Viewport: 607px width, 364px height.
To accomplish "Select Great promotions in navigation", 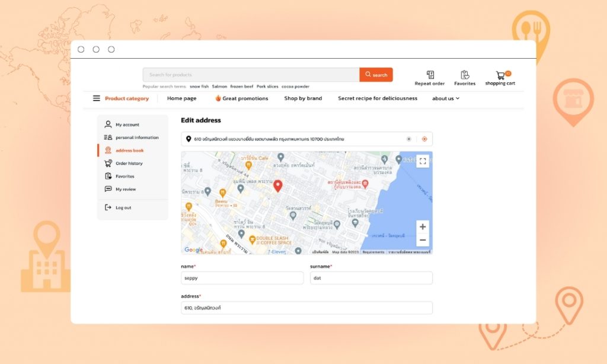I will (241, 98).
